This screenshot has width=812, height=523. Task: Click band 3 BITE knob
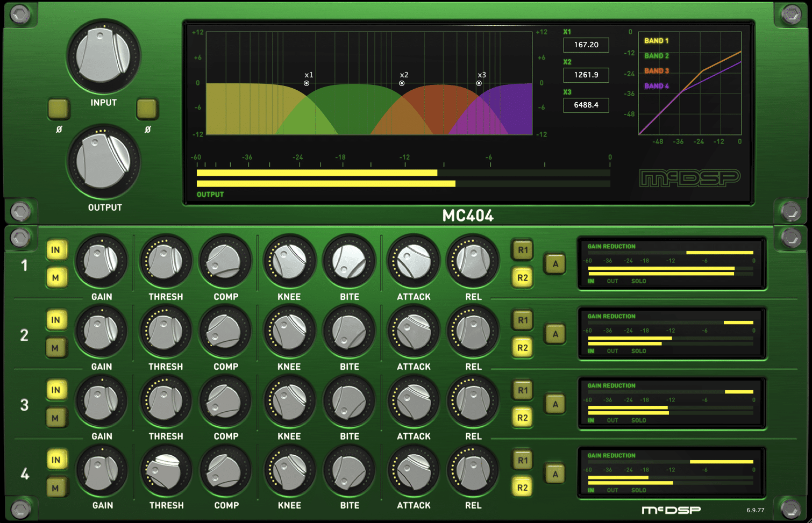pyautogui.click(x=349, y=402)
